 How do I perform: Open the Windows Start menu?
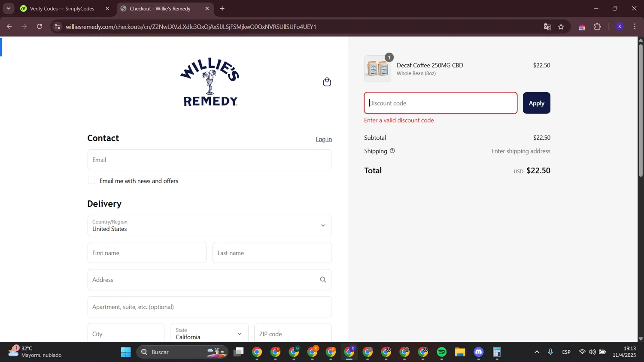click(x=126, y=352)
